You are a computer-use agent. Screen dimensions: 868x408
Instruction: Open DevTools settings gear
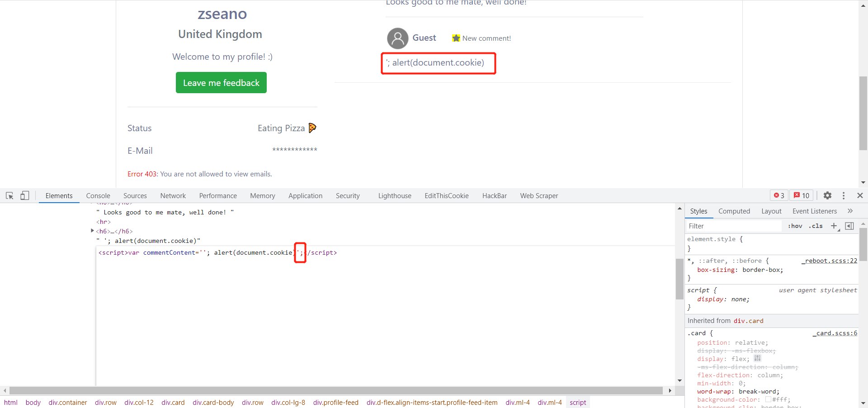coord(827,195)
